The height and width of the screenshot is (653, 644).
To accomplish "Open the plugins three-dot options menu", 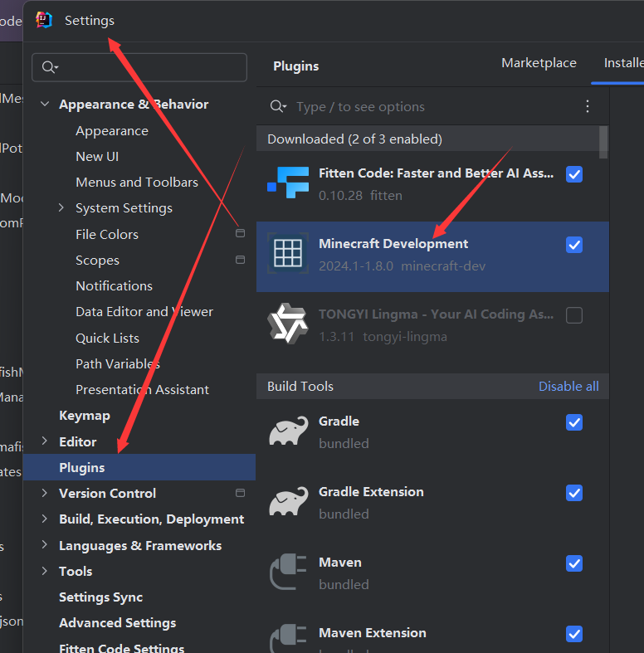I will click(588, 106).
